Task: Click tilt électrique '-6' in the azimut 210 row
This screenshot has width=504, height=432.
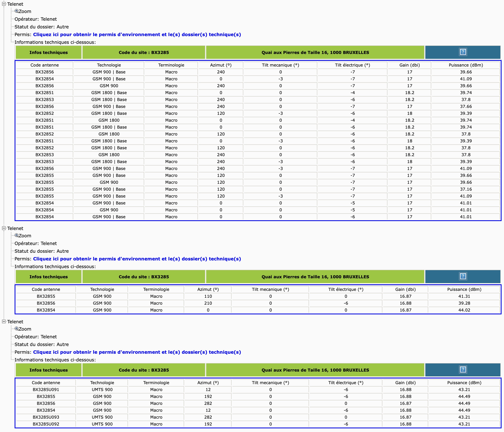Action: coord(346,303)
